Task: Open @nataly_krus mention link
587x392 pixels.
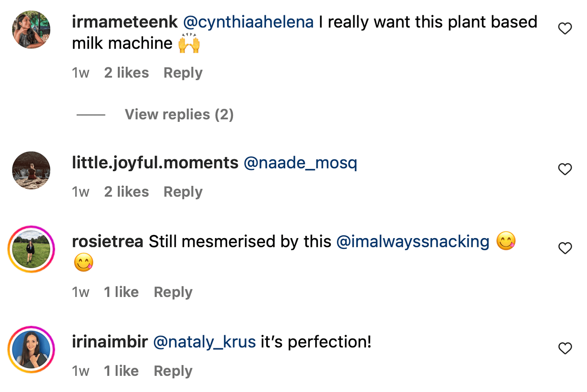Action: [204, 342]
